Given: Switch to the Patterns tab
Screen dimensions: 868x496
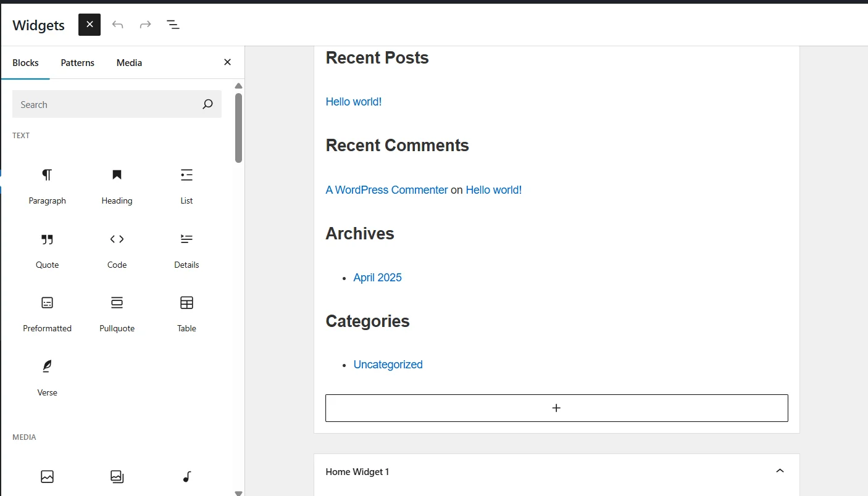Looking at the screenshot, I should click(x=78, y=63).
